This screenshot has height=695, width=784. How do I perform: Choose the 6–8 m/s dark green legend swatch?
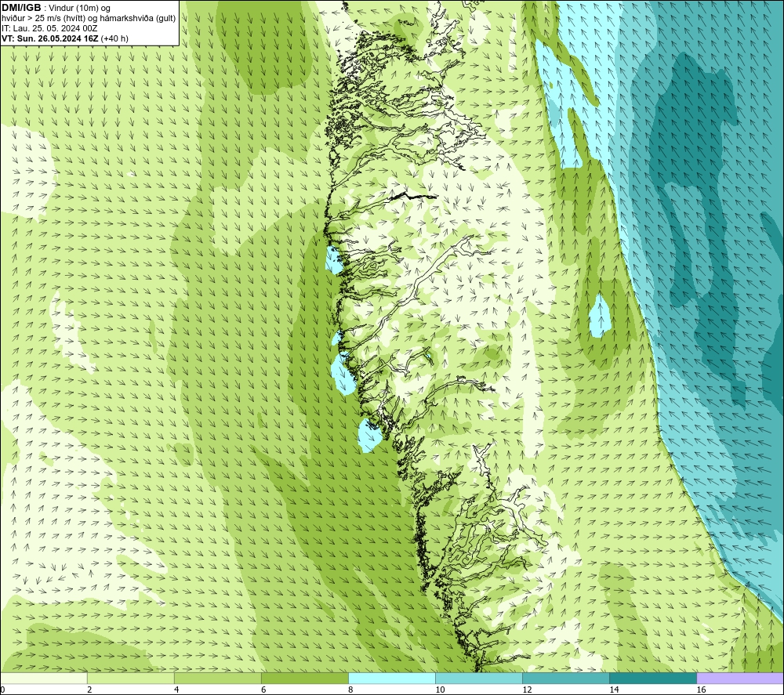pos(304,678)
